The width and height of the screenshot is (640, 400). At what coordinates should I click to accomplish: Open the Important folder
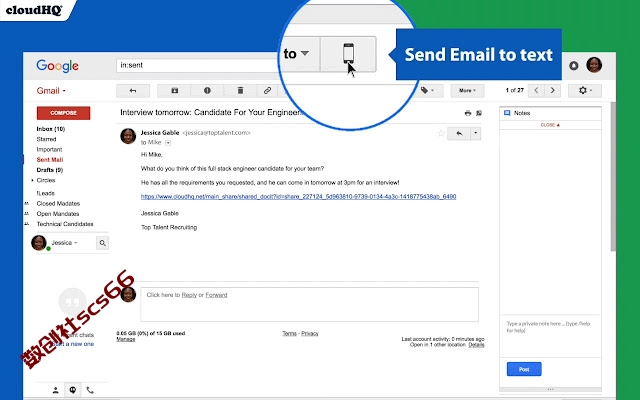(x=49, y=149)
